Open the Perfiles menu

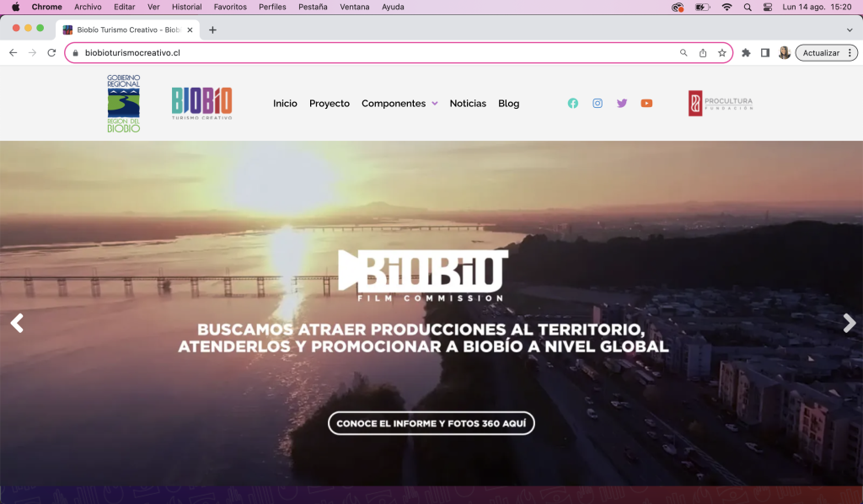coord(272,7)
